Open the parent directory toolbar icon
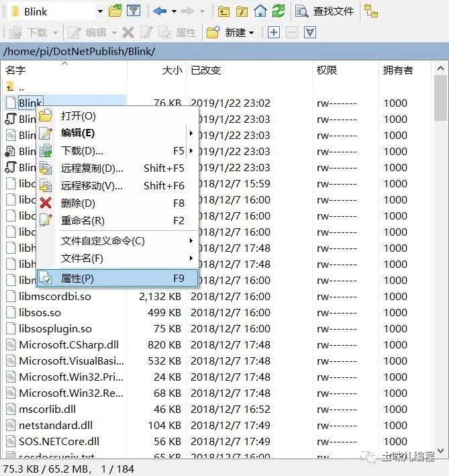This screenshot has width=449, height=476. pos(223,11)
